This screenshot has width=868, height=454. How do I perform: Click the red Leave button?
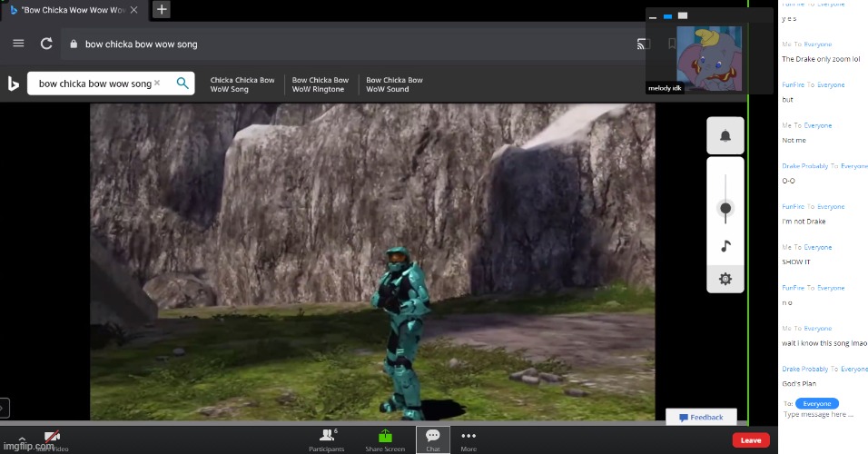click(751, 440)
